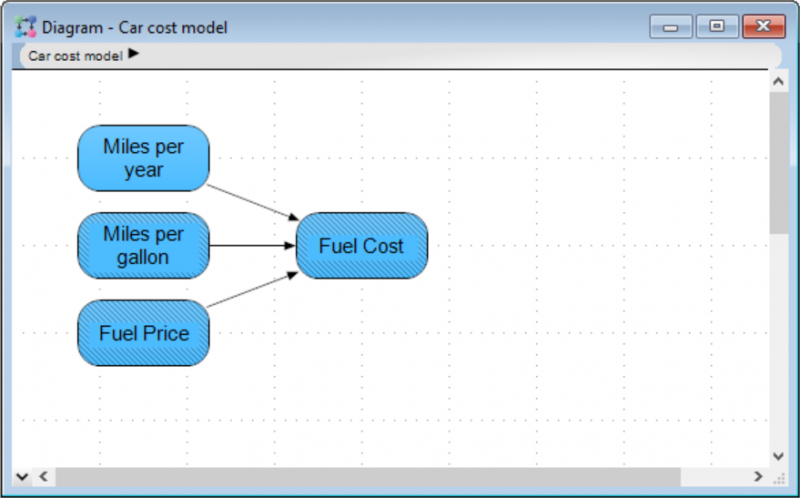Click the Car cost model breadcrumb
800x498 pixels.
click(x=75, y=56)
